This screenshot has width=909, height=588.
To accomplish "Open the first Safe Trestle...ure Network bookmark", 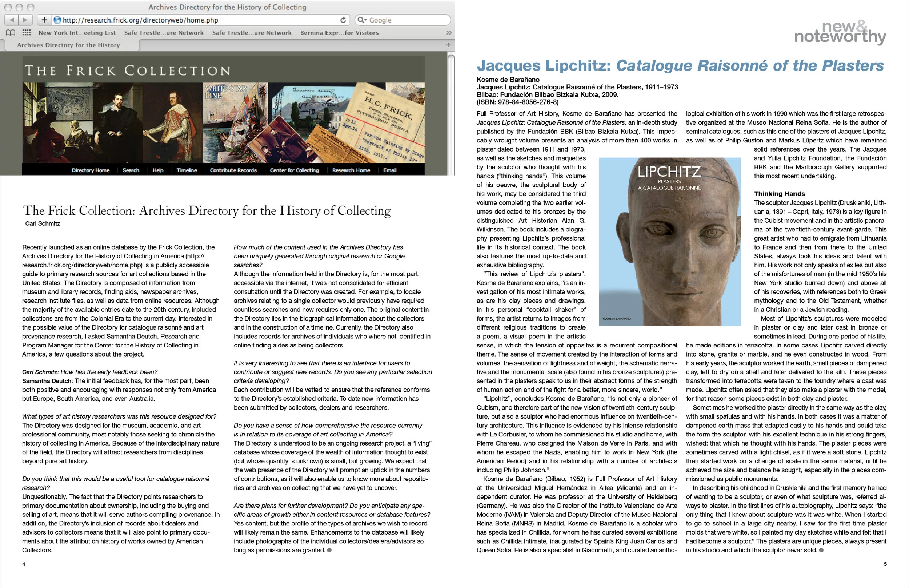I will click(164, 33).
